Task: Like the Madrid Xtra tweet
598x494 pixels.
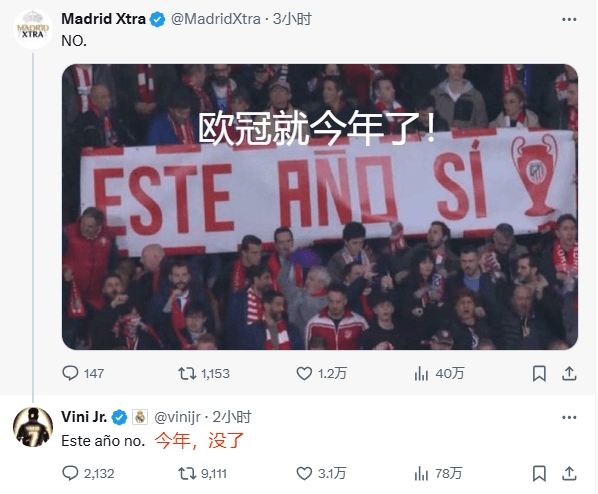Action: tap(304, 373)
